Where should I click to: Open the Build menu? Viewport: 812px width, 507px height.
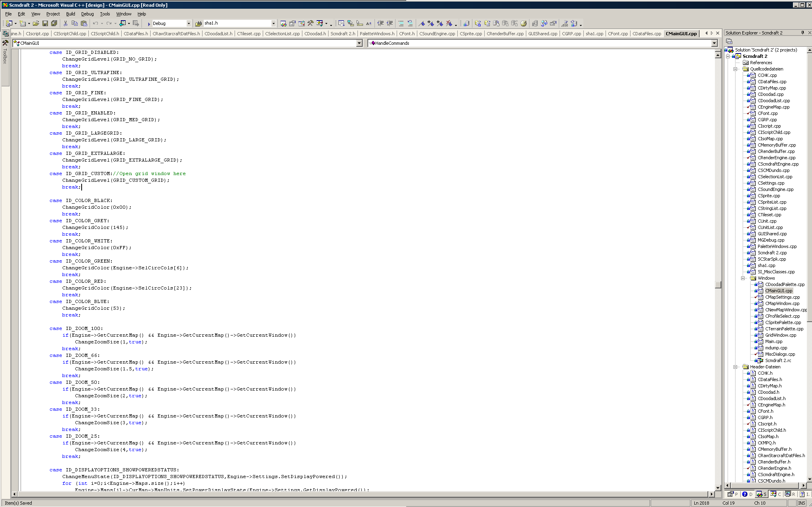coord(71,14)
